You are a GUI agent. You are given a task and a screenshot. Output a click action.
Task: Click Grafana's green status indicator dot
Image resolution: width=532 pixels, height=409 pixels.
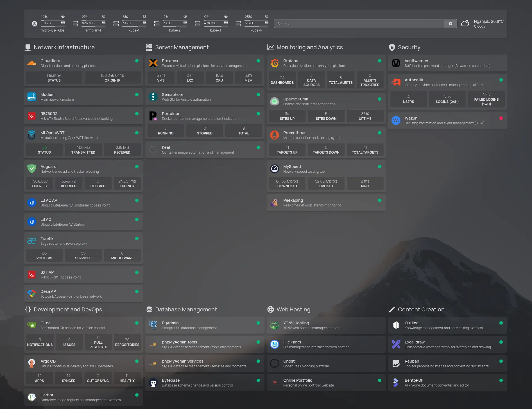tap(380, 61)
